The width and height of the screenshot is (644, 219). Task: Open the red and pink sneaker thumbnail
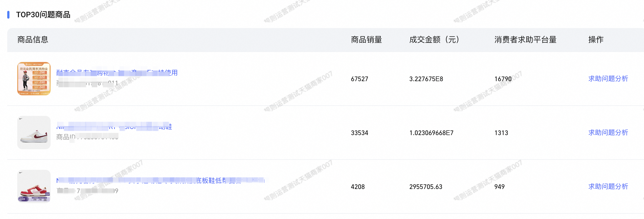coord(34,186)
